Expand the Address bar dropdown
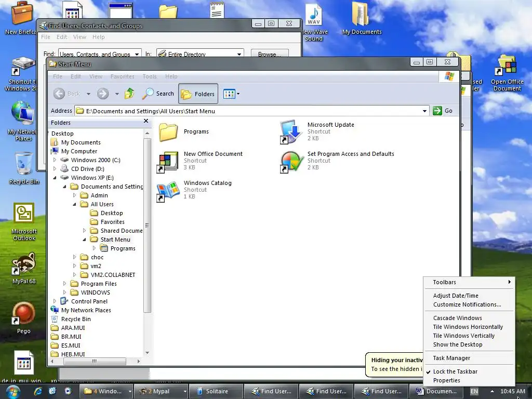The height and width of the screenshot is (399, 532). coord(424,111)
